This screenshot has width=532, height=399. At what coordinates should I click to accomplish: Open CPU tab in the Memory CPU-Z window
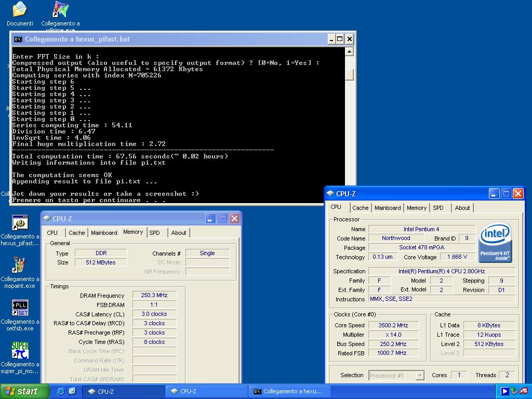52,233
